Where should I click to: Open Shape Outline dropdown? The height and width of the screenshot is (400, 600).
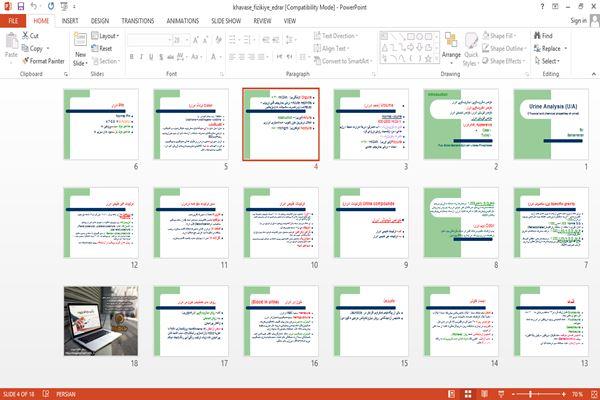pos(504,48)
